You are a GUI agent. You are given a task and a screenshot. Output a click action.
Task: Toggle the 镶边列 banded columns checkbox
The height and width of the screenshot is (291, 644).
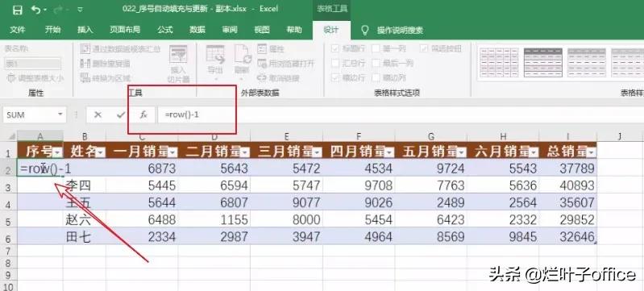click(x=376, y=77)
